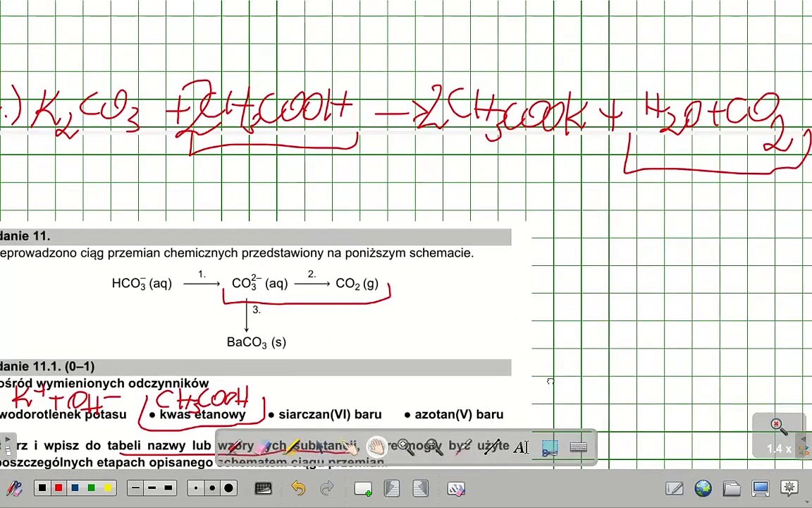Open the capture-region scissors tool
812x508 pixels.
[x=550, y=447]
